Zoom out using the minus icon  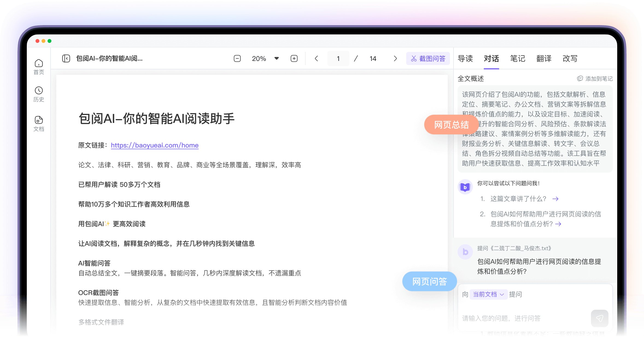click(237, 58)
